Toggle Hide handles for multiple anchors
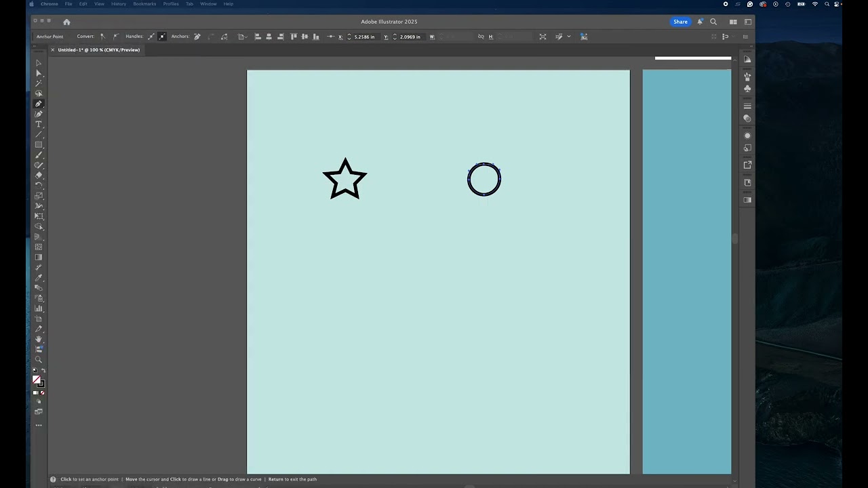 coord(162,37)
